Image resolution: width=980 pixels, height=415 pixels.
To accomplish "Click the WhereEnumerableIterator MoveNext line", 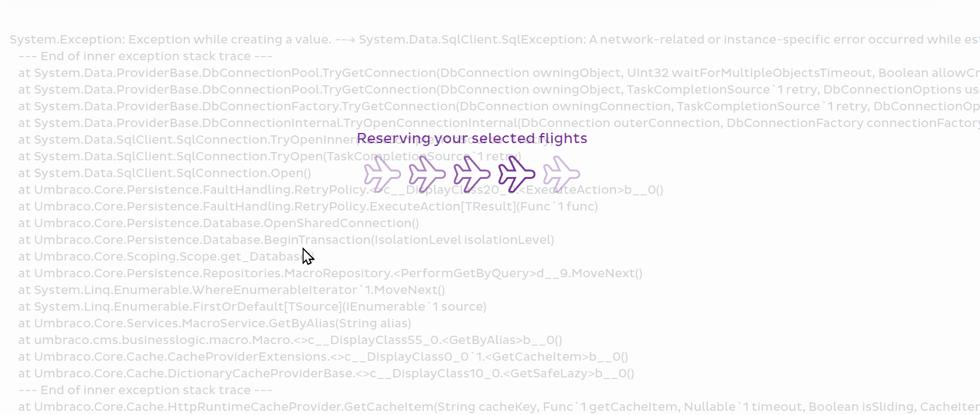I will [232, 290].
